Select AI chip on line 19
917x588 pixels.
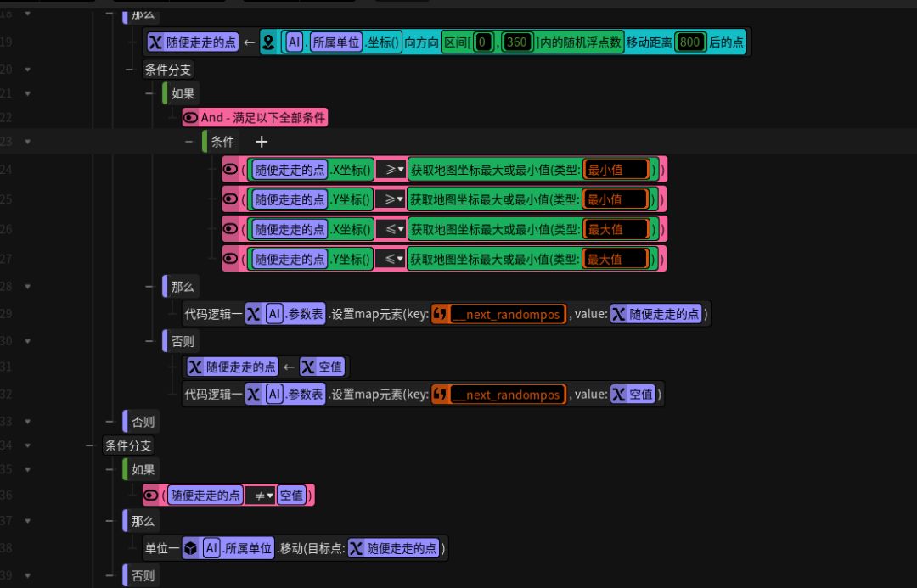click(294, 42)
